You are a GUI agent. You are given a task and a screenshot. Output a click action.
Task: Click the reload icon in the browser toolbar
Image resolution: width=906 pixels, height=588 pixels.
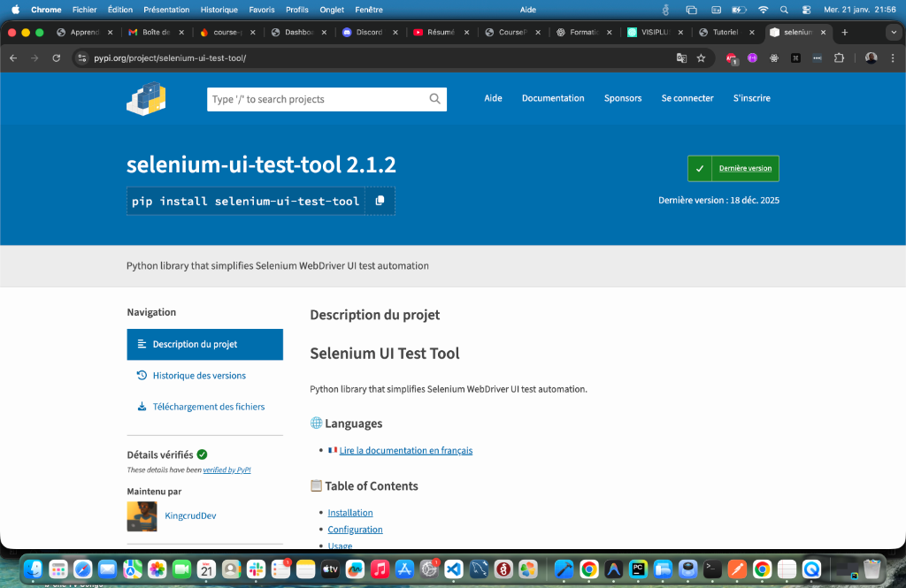[56, 57]
